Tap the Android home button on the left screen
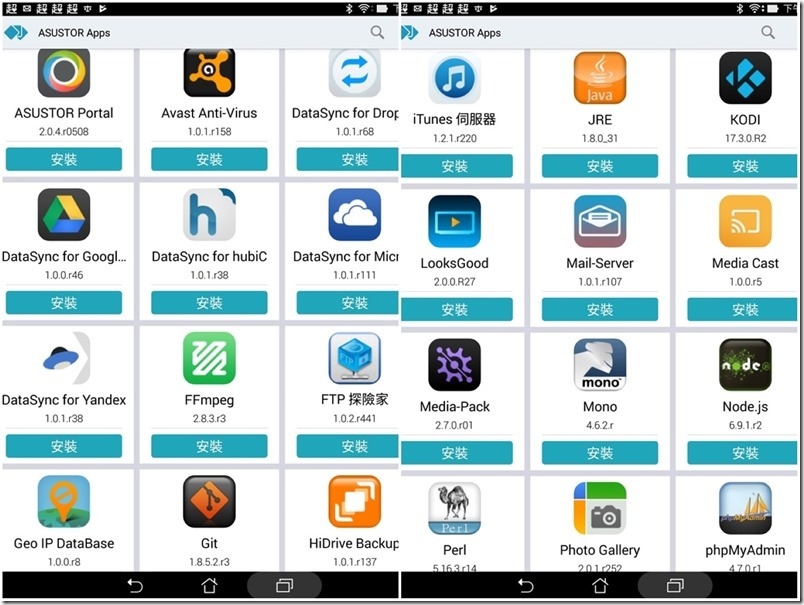This screenshot has height=605, width=804. [209, 585]
